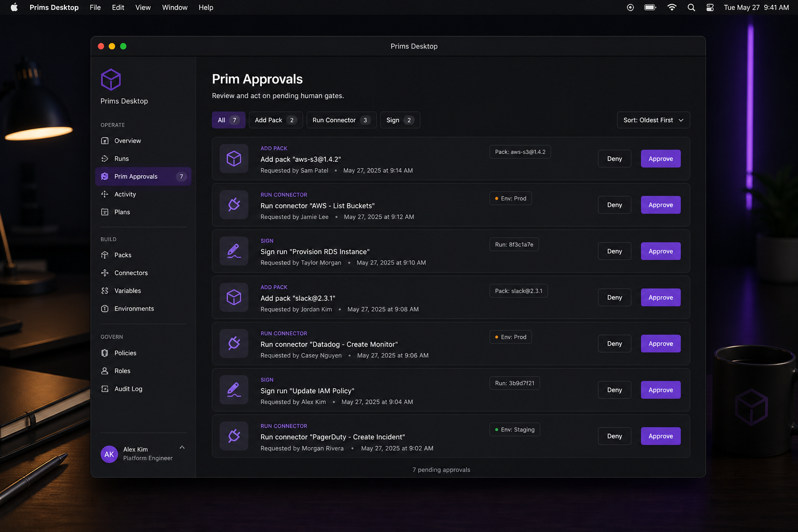Click the cube icon for slack pack request
This screenshot has width=798, height=532.
(234, 297)
